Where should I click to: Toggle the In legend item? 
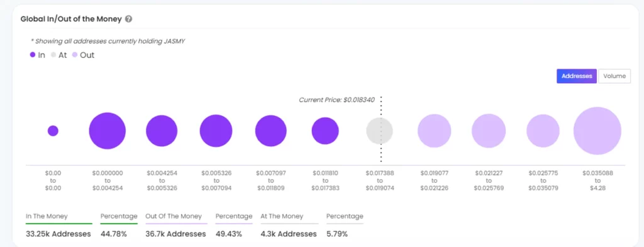tap(38, 55)
